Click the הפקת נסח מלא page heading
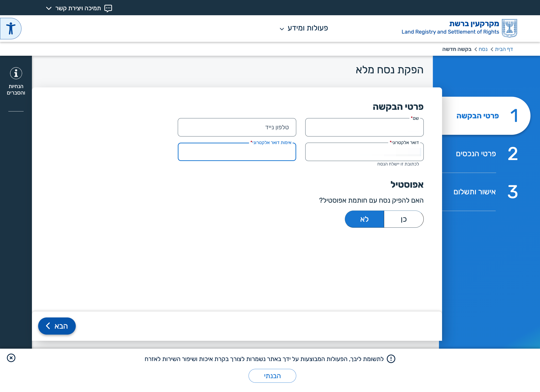 click(390, 70)
